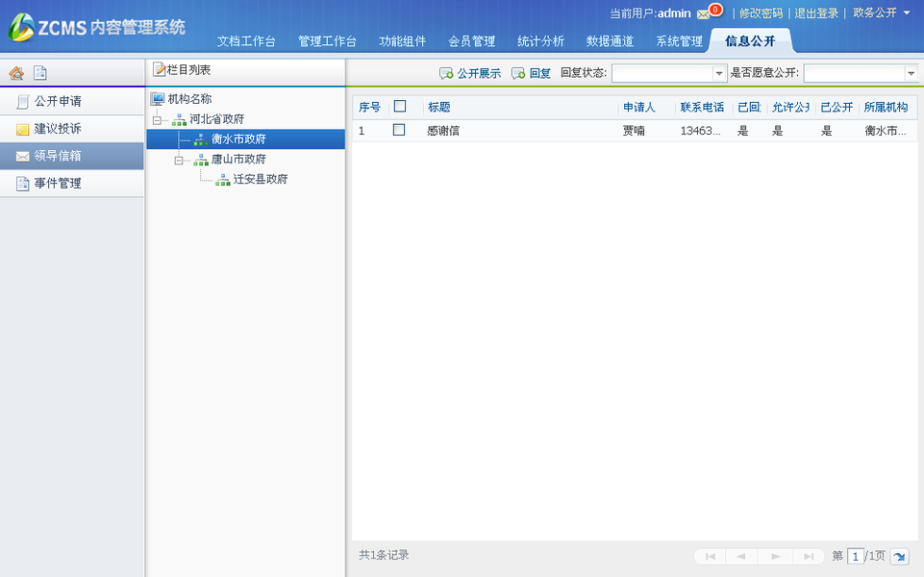This screenshot has height=577, width=924.
Task: Open the 政务公开 menu at top right
Action: click(x=877, y=13)
